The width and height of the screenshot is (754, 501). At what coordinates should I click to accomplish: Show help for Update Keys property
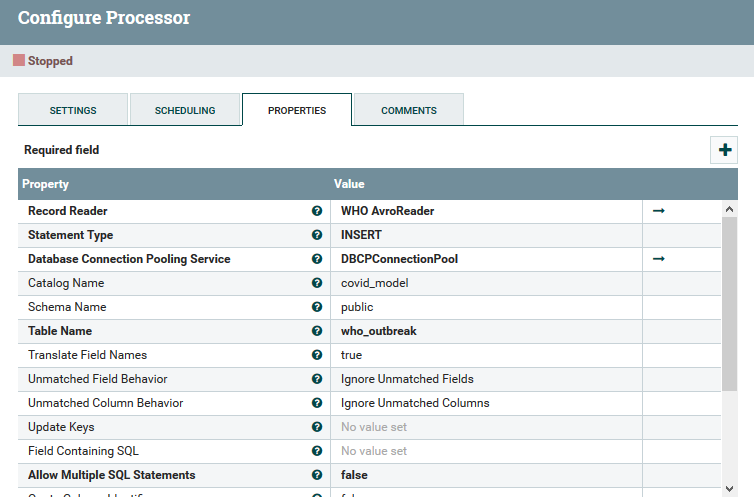tap(317, 427)
